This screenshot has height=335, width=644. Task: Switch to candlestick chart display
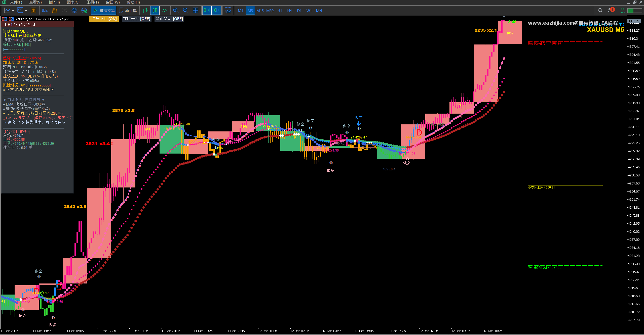pyautogui.click(x=155, y=11)
